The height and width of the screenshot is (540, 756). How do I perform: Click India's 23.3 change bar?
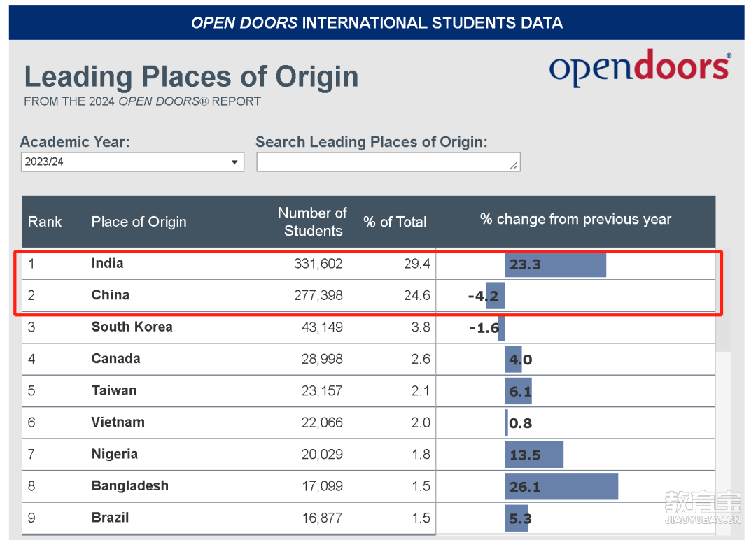tap(555, 264)
